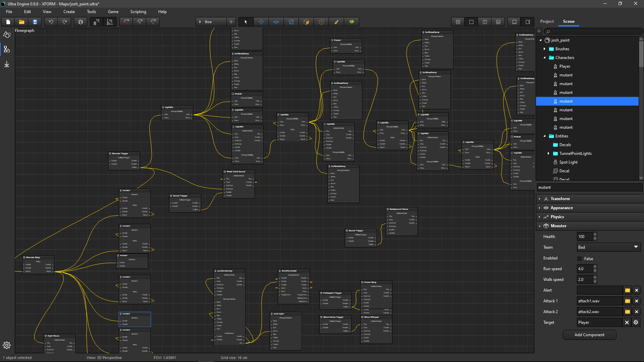Open the Flowgraph editor sidebar icon
Viewport: 644px width, 362px height.
tap(7, 50)
